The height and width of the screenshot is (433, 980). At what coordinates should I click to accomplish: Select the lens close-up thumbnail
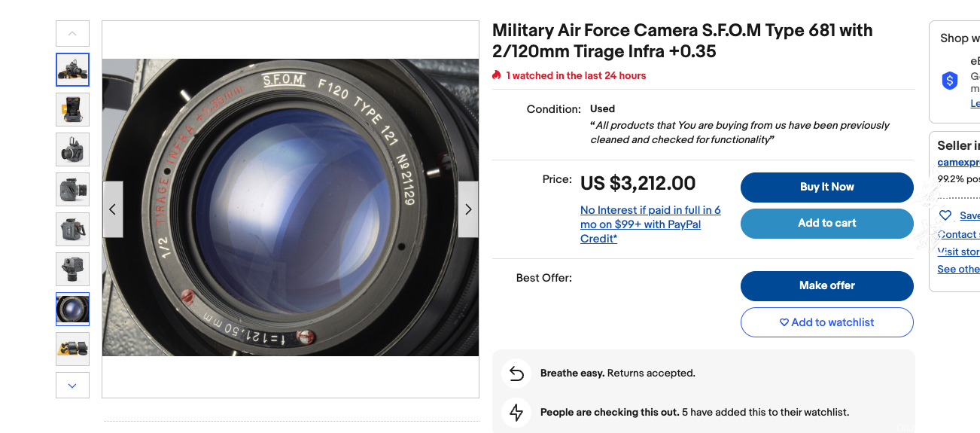73,309
